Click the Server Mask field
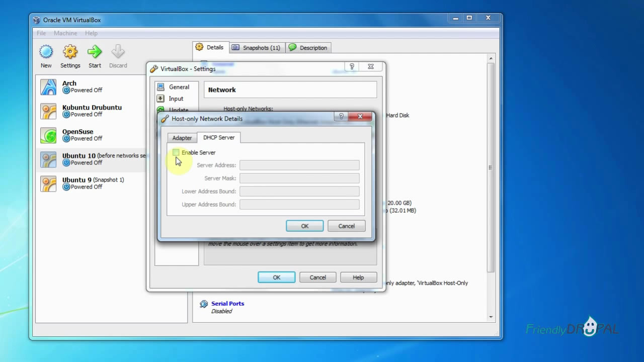This screenshot has width=644, height=362. pyautogui.click(x=299, y=178)
